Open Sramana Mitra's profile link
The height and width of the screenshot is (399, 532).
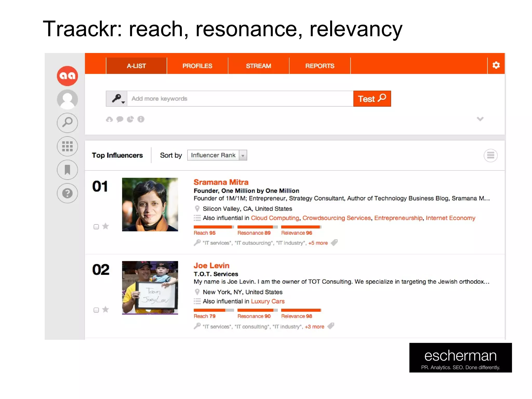[x=221, y=182]
